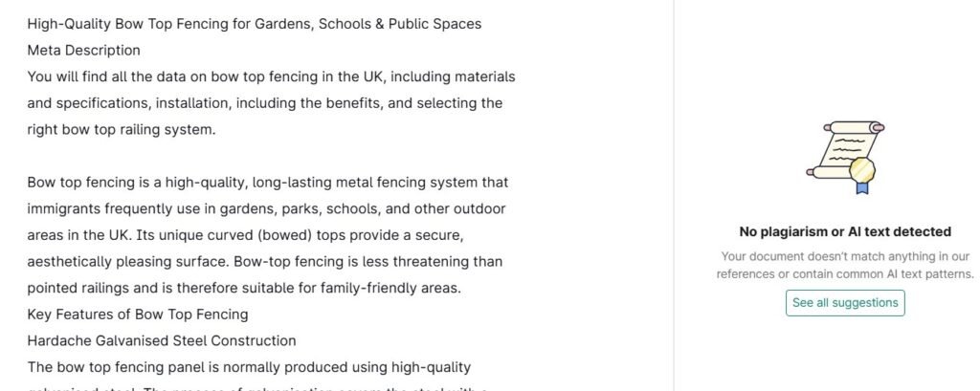Click the bow top fencing panel is normally line
The width and height of the screenshot is (980, 391).
coord(249,367)
